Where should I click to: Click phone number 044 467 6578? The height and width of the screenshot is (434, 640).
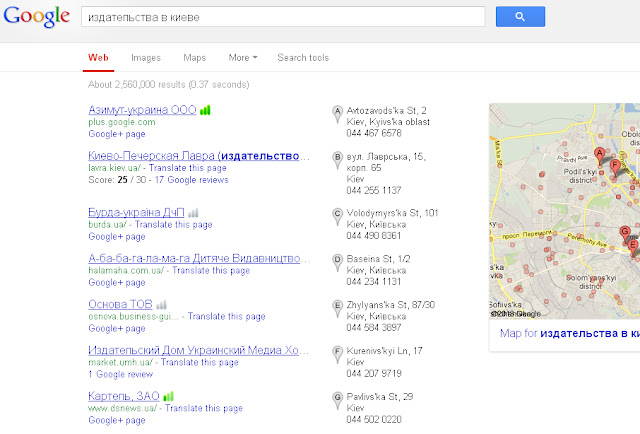coord(374,133)
